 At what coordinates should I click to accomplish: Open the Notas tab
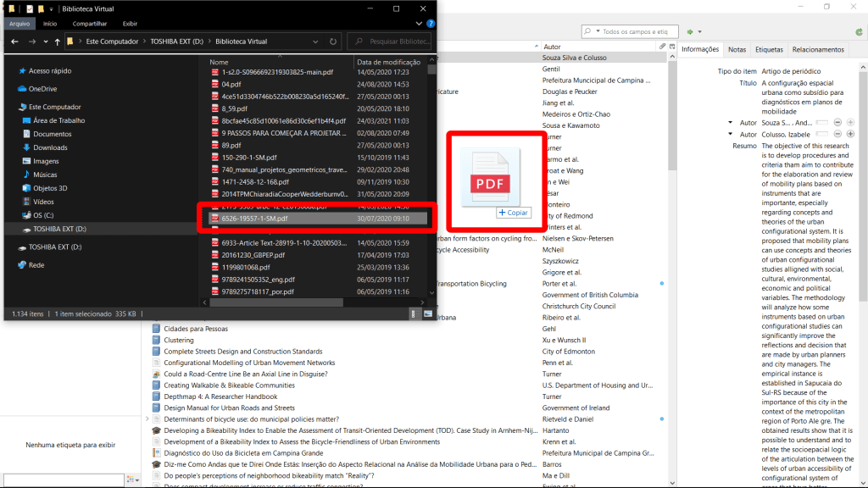[737, 50]
